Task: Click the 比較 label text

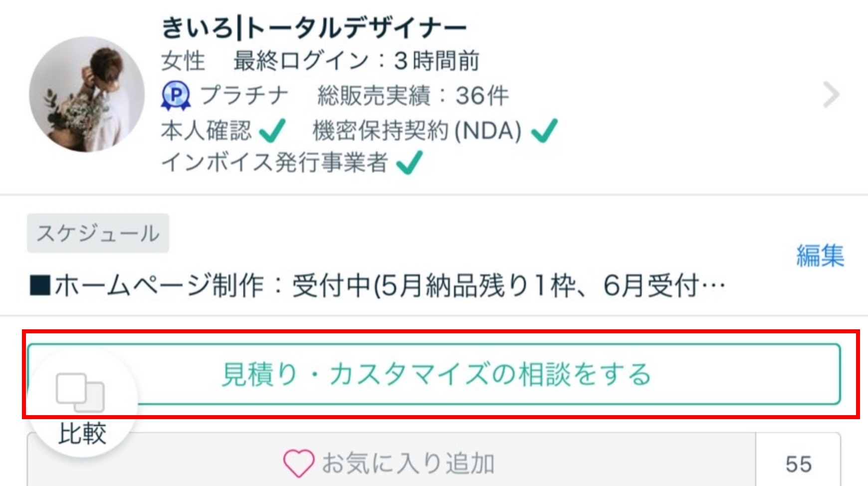Action: point(82,433)
